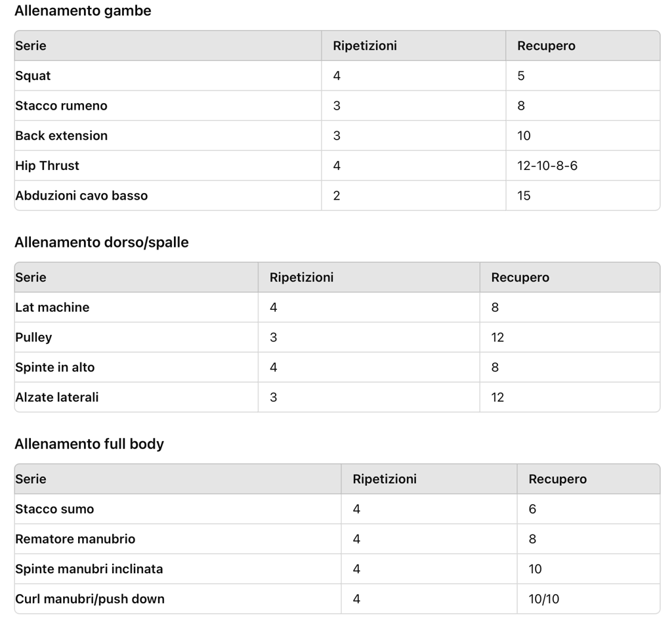Select the Lat machine cell
The width and height of the screenshot is (672, 627).
(x=136, y=307)
